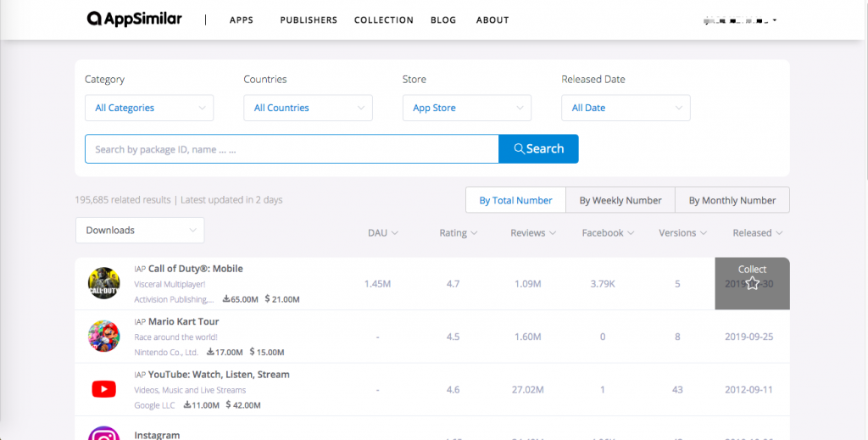Open the BLOG page
This screenshot has width=868, height=440.
pos(443,20)
